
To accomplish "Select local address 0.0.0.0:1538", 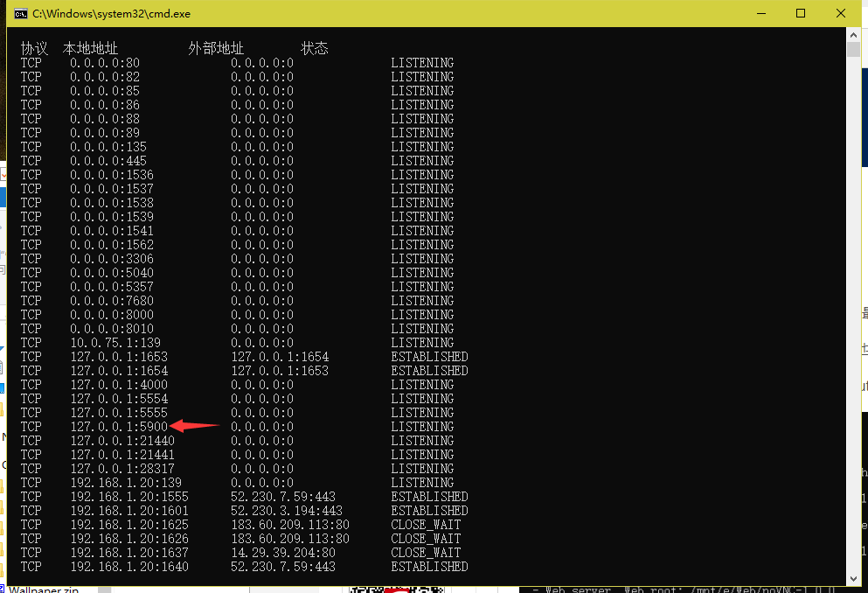I will [x=112, y=203].
